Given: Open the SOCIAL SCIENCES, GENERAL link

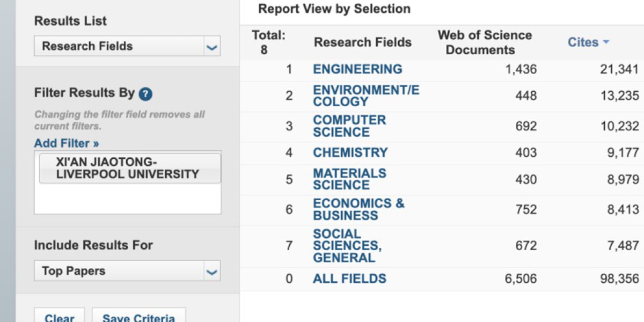Looking at the screenshot, I should pyautogui.click(x=347, y=246).
